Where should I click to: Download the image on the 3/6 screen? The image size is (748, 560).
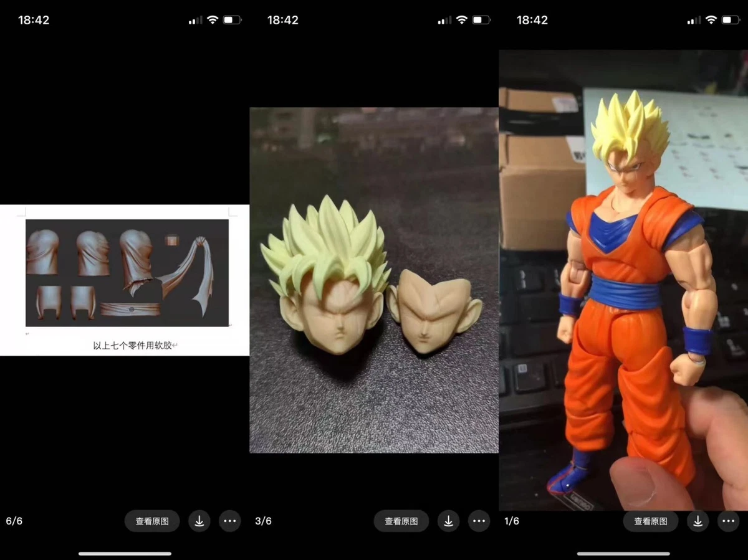point(449,521)
